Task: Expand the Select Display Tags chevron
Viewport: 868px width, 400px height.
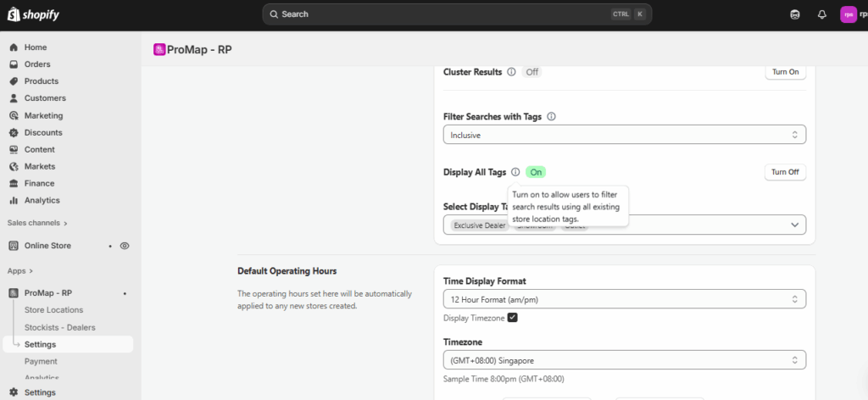Action: point(794,225)
